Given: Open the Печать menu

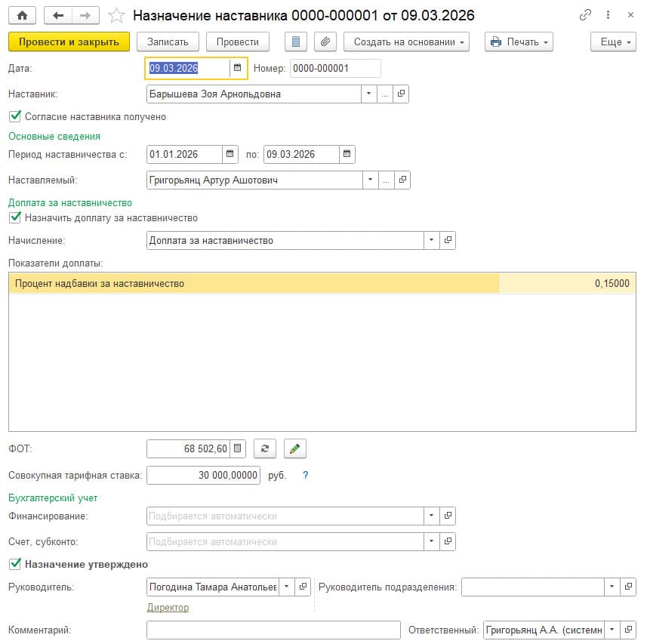Looking at the screenshot, I should coord(519,42).
